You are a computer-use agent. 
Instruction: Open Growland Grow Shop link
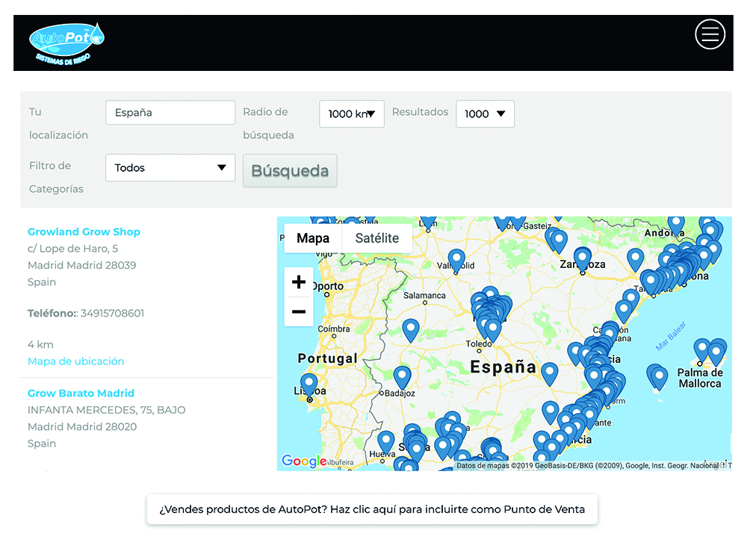(84, 231)
